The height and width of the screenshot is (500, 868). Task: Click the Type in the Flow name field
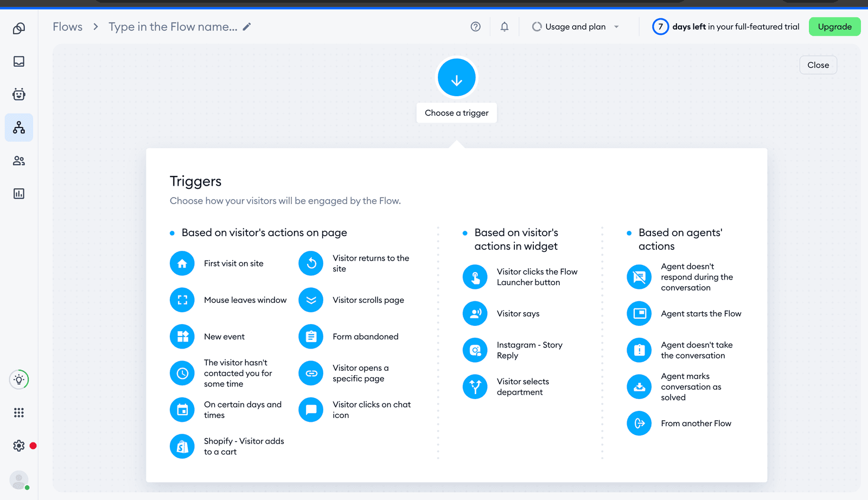pyautogui.click(x=173, y=27)
